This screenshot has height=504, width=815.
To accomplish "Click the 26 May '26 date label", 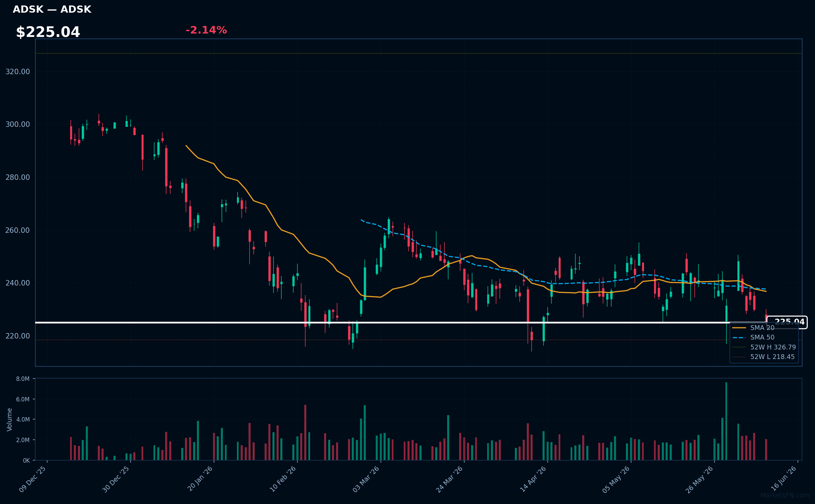I will (x=700, y=479).
